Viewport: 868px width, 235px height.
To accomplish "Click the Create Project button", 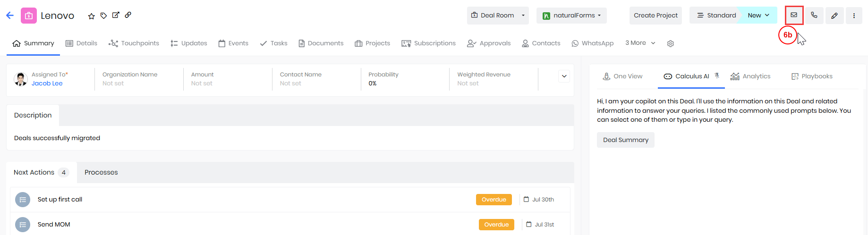I will point(655,16).
